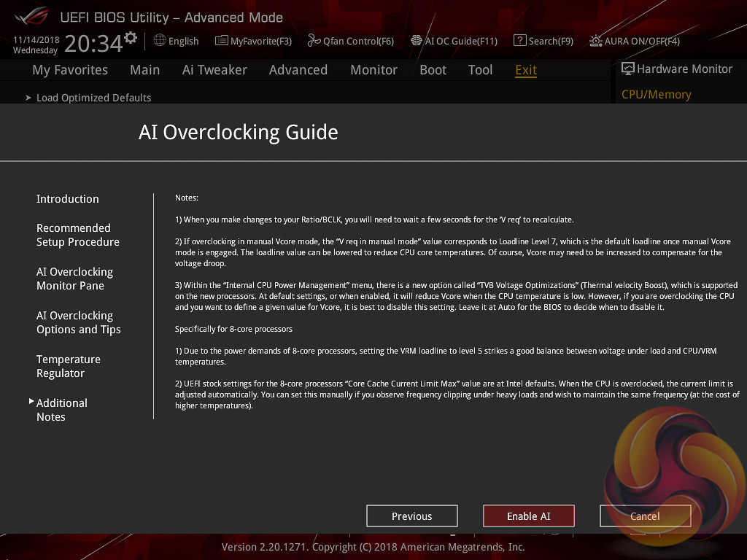Click the 'Notes:' heading text
The width and height of the screenshot is (747, 560).
(186, 198)
